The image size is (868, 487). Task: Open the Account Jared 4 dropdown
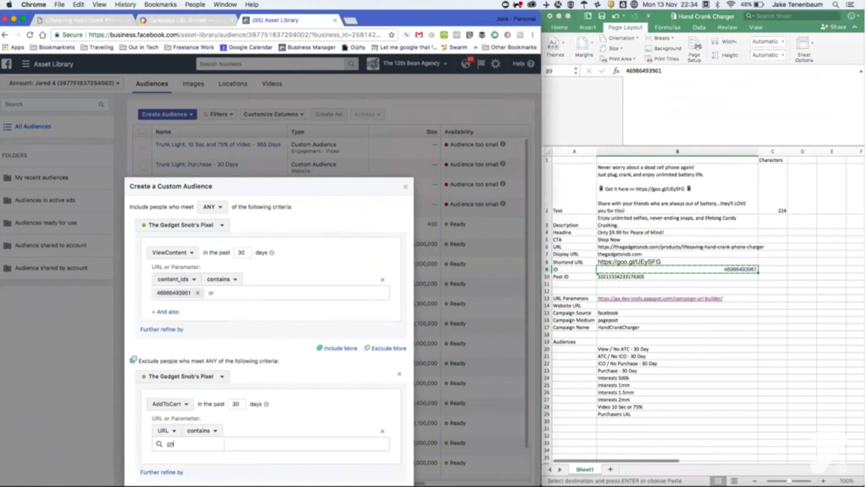pyautogui.click(x=63, y=83)
